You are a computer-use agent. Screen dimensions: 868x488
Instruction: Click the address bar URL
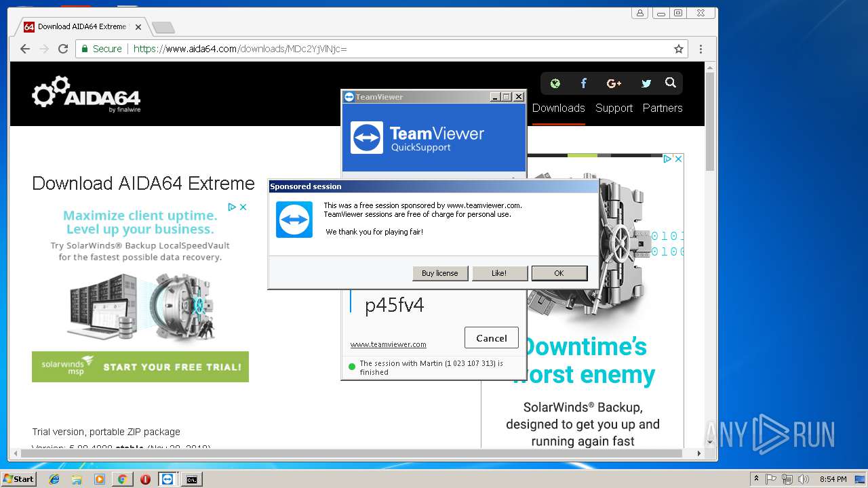coord(240,49)
